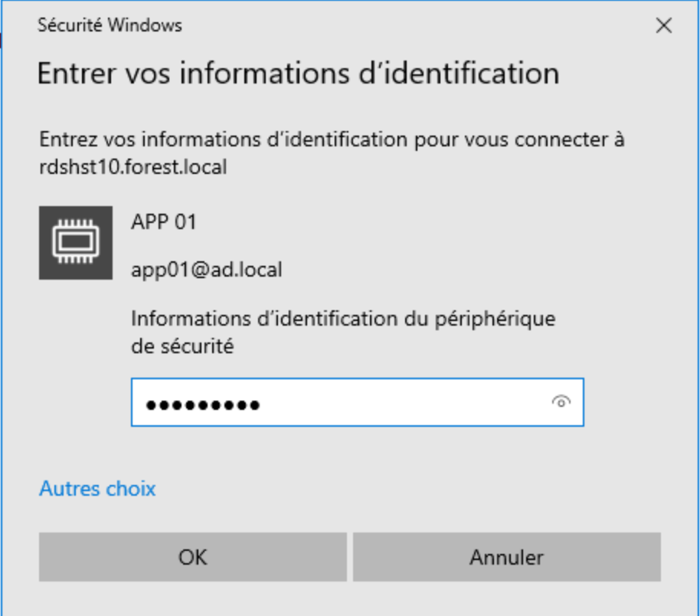Confirm credentials with the OK button
The width and height of the screenshot is (700, 616).
coord(193,557)
